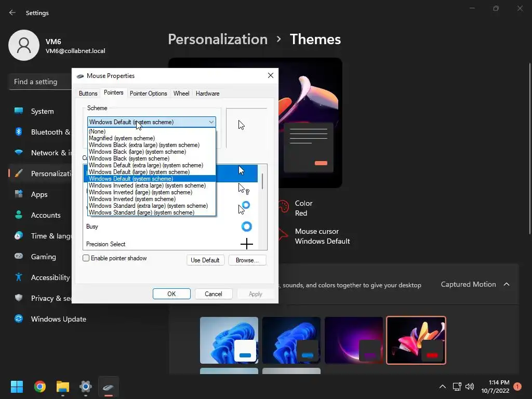Screen dimensions: 532x399
Task: Choose Windows Black (system scheme) option
Action: point(151,158)
